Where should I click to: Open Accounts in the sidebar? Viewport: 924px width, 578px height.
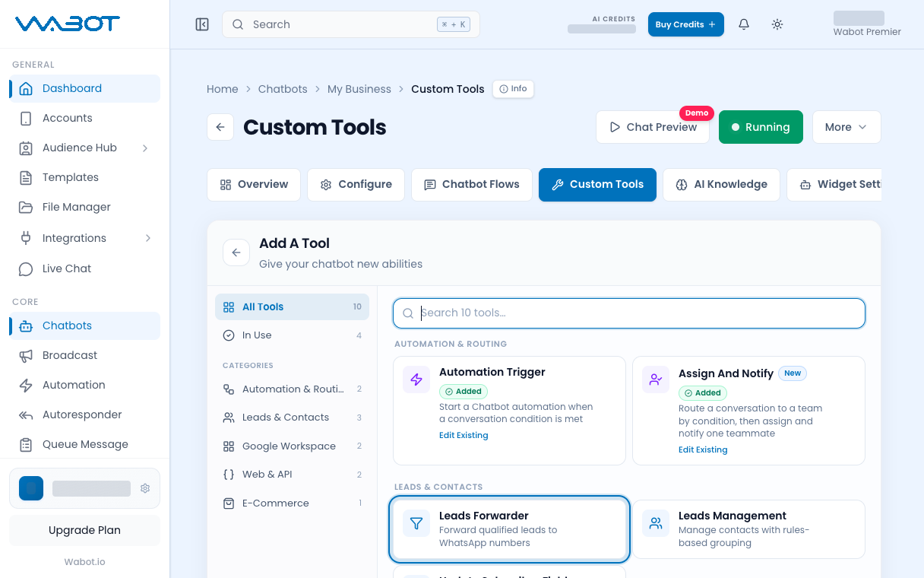click(84, 118)
